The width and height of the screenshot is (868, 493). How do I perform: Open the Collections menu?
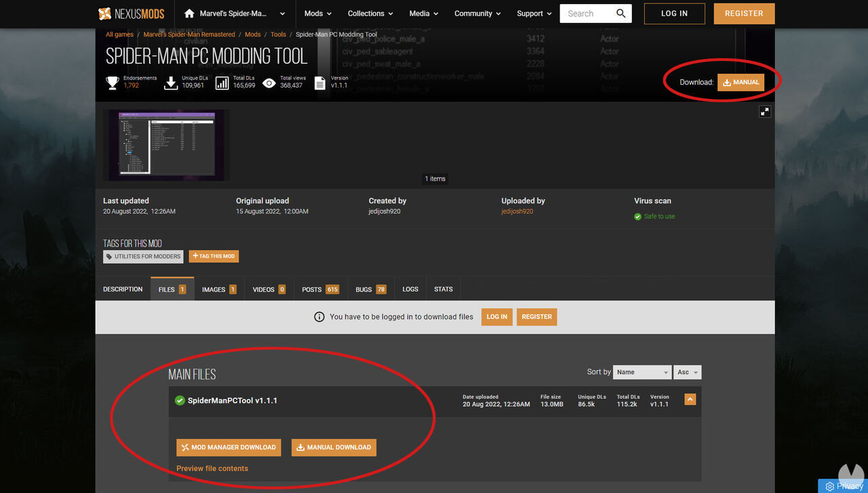[370, 14]
